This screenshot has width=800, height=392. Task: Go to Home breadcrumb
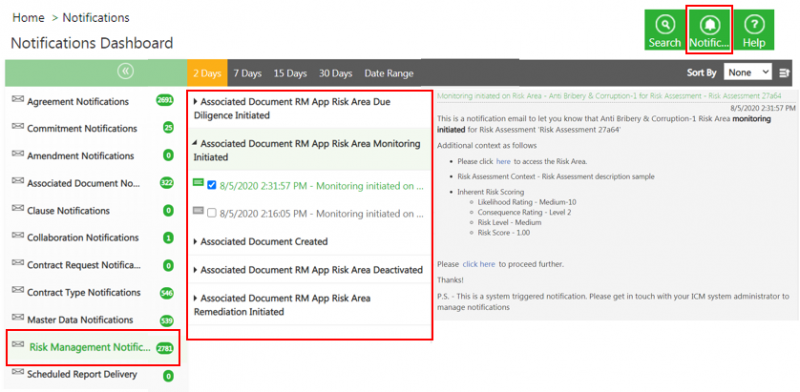click(x=28, y=18)
